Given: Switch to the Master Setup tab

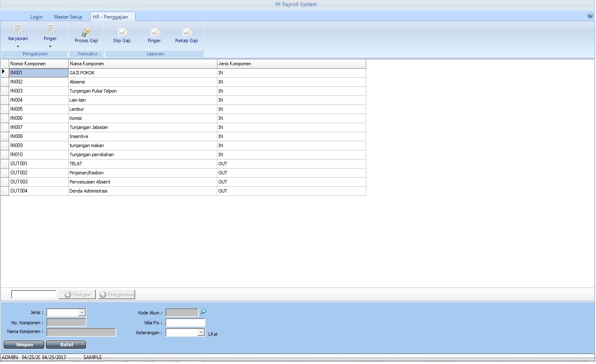Looking at the screenshot, I should coord(68,17).
